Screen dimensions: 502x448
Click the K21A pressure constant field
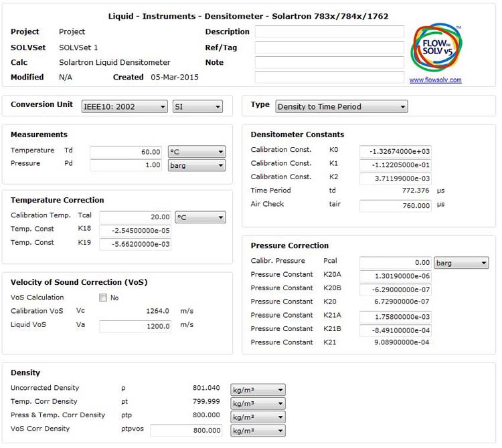(x=396, y=317)
